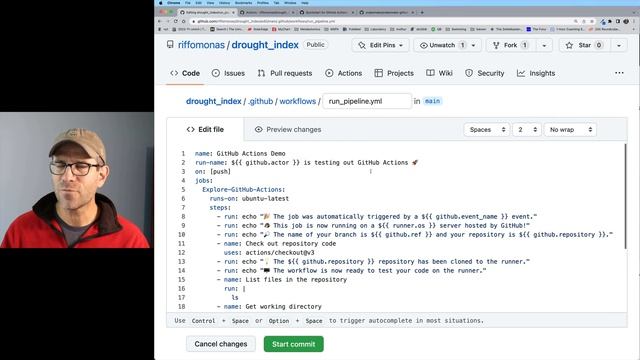640x360 pixels.
Task: Click the Insights tab's graph icon
Action: 521,73
